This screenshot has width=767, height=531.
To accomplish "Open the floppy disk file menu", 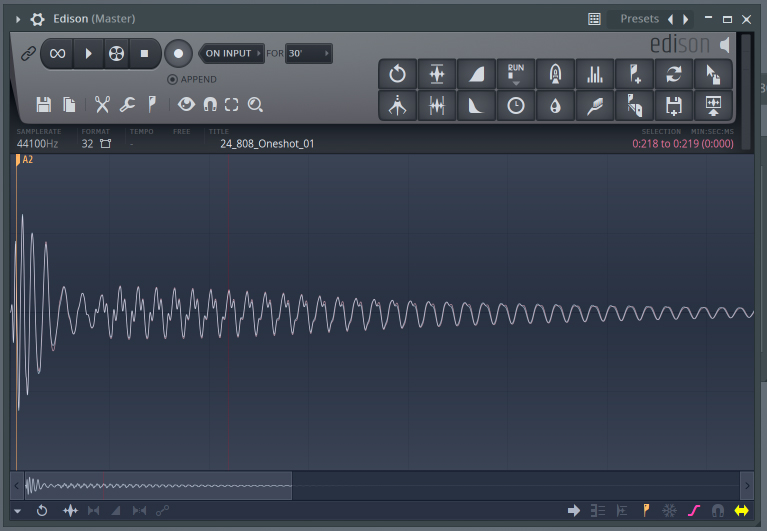I will 44,105.
